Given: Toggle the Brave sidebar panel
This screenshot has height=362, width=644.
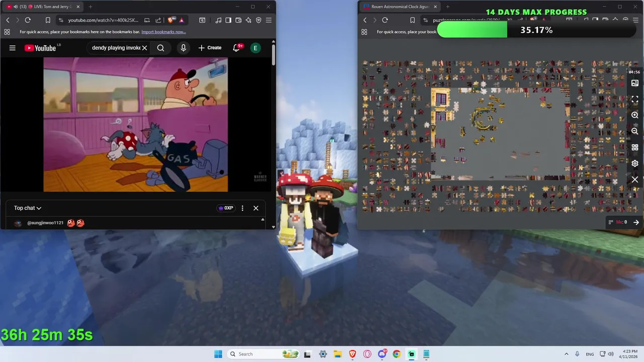Looking at the screenshot, I should [x=228, y=20].
